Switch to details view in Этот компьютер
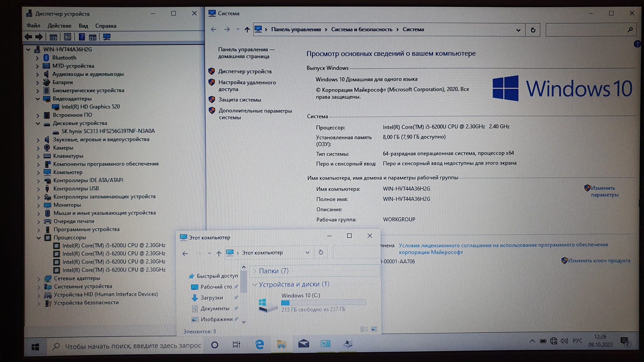This screenshot has width=644, height=362. click(x=364, y=329)
